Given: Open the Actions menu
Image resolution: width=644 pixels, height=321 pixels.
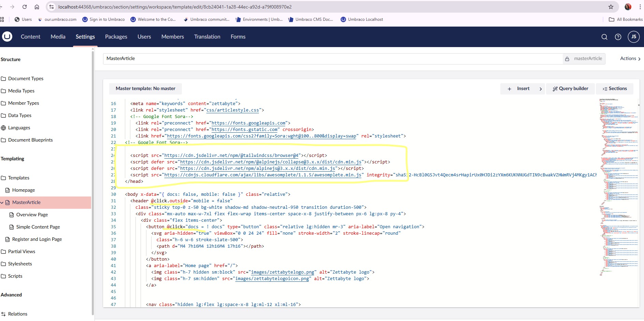Looking at the screenshot, I should tap(630, 58).
